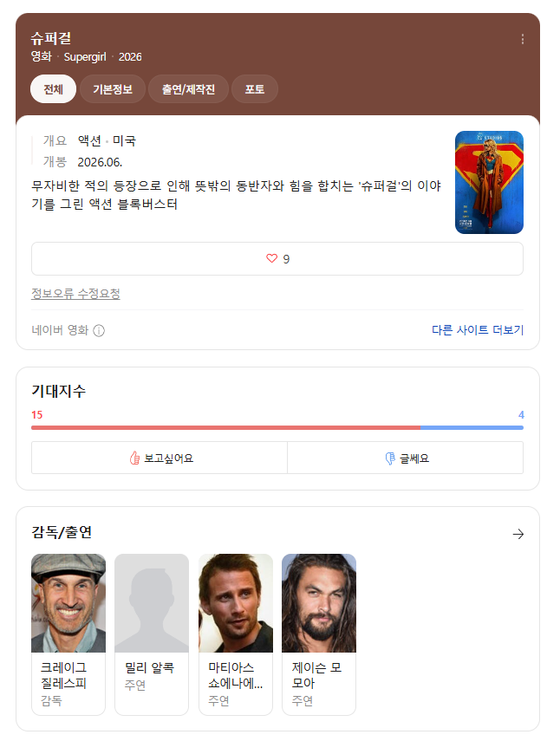This screenshot has width=560, height=754.
Task: Open the 출연/제작진 tab
Action: pyautogui.click(x=188, y=89)
